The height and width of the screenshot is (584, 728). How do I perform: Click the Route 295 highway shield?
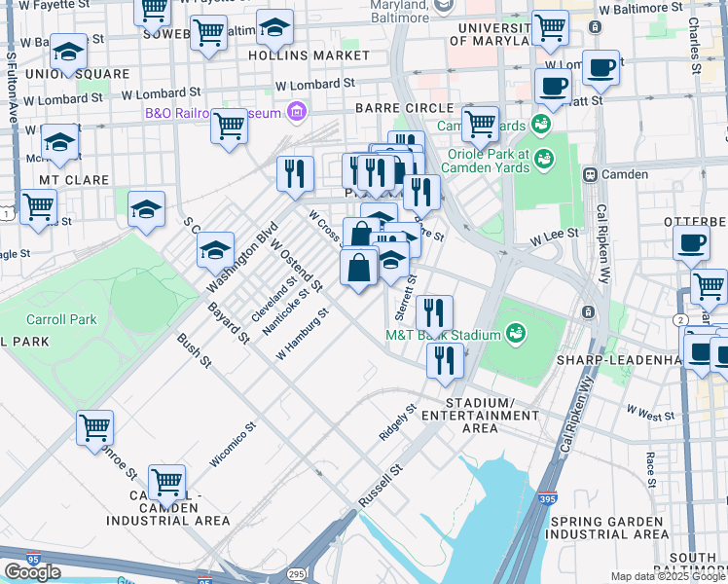(296, 574)
